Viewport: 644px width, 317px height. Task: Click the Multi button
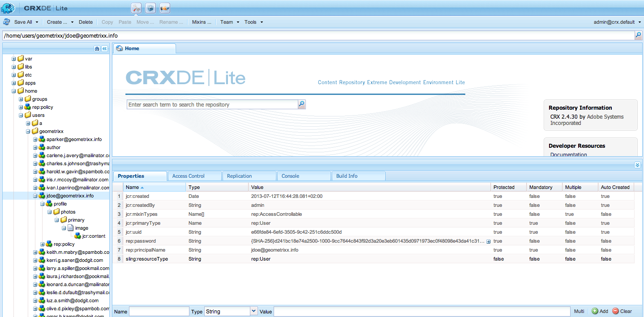tap(579, 311)
